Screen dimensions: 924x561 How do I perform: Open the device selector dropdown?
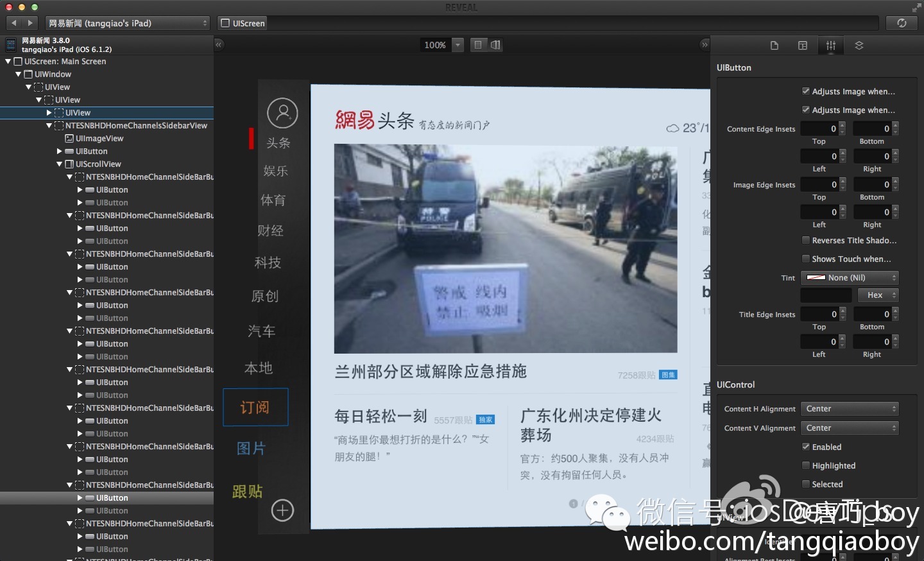(128, 23)
